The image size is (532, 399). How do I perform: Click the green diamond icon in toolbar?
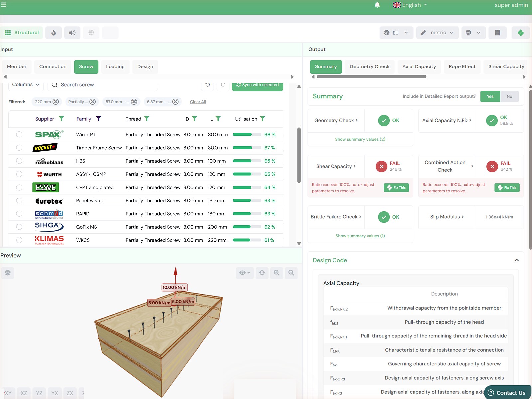[521, 33]
